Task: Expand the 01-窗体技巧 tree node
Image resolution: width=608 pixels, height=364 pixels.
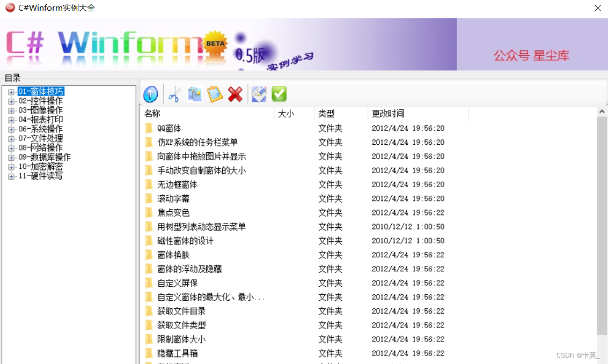Action: click(x=11, y=92)
